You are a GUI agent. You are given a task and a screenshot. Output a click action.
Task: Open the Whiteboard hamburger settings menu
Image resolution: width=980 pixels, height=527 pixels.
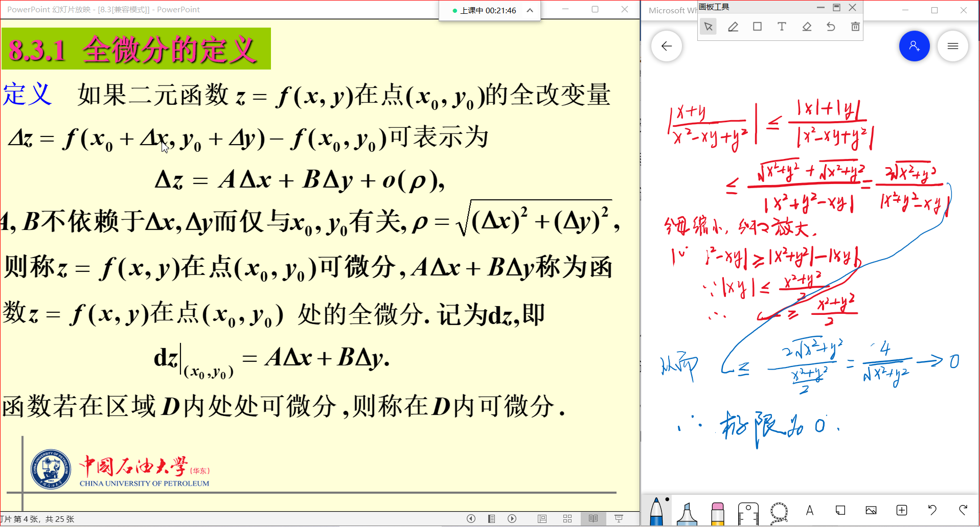(x=953, y=46)
